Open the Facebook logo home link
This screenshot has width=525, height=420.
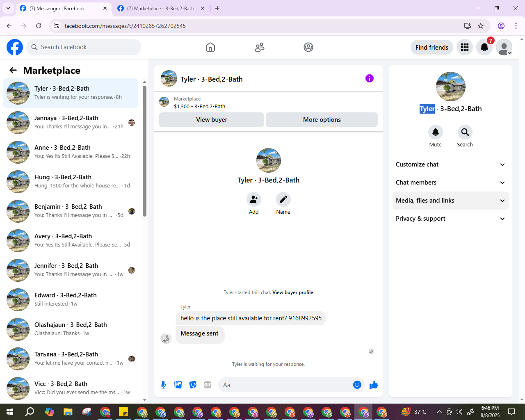(15, 47)
